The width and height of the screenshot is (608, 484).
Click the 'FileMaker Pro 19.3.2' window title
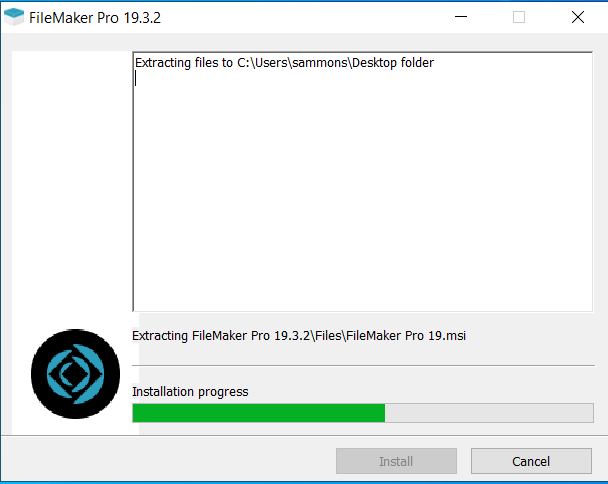[95, 18]
